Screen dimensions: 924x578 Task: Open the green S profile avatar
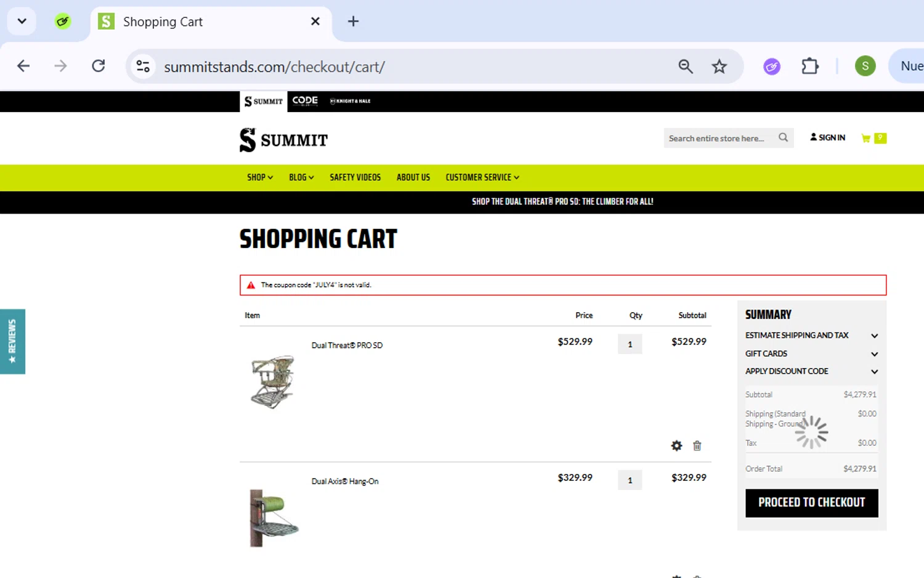coord(865,66)
